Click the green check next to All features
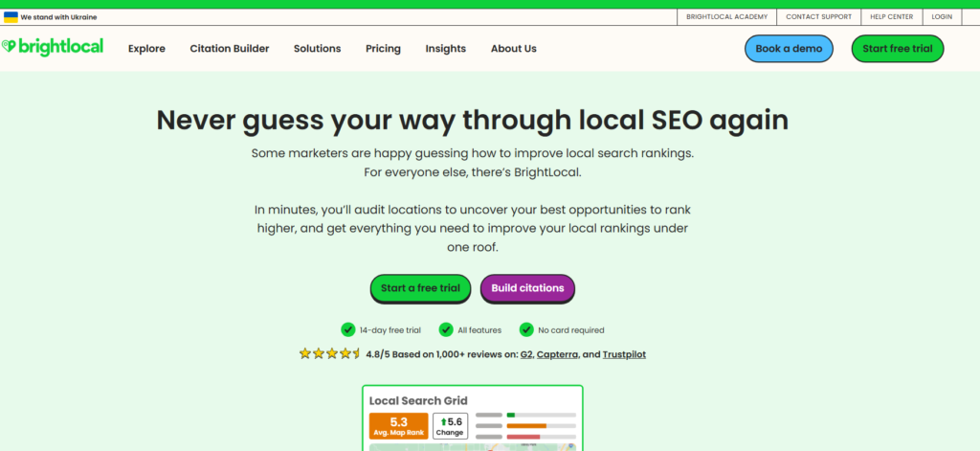Image resolution: width=980 pixels, height=451 pixels. click(x=446, y=329)
